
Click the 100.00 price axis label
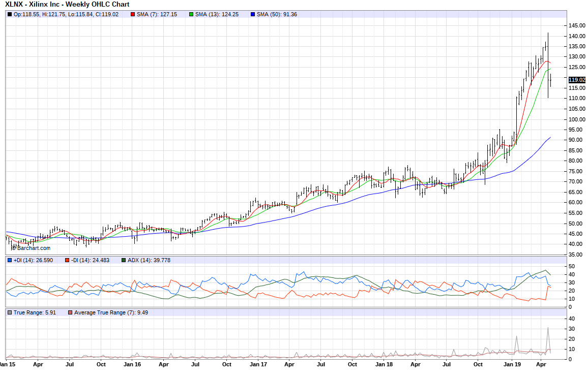click(577, 119)
